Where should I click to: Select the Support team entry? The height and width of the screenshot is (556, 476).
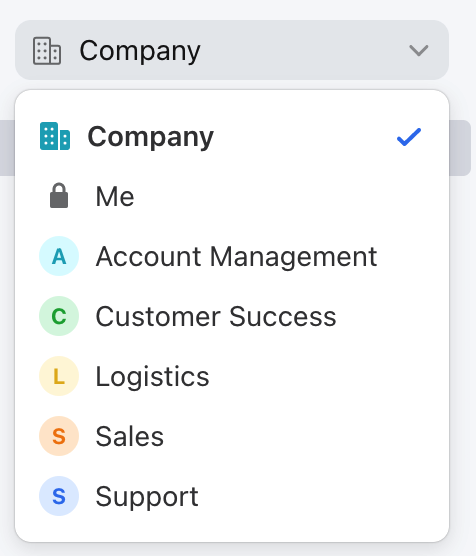[x=232, y=496]
